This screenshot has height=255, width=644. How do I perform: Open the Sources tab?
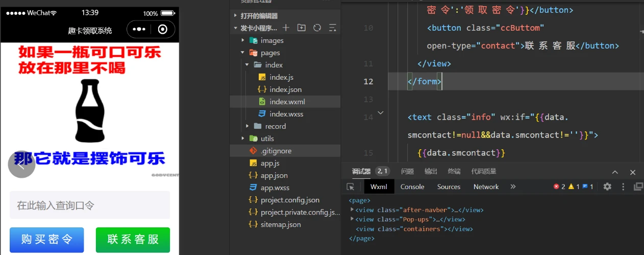[x=449, y=187]
